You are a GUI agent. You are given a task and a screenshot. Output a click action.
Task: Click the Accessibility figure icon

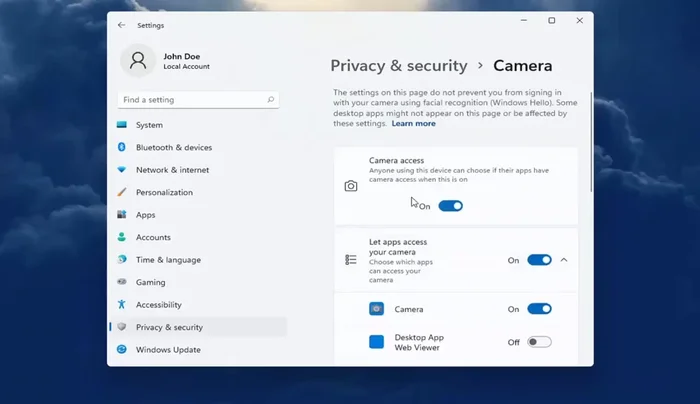[122, 305]
